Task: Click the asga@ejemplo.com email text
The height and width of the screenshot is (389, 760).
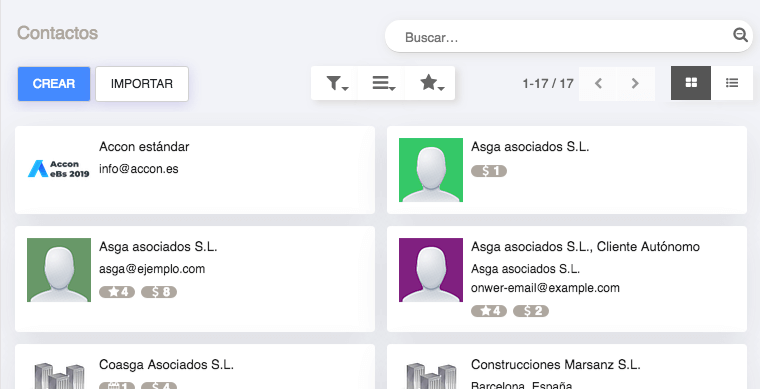Action: (152, 269)
